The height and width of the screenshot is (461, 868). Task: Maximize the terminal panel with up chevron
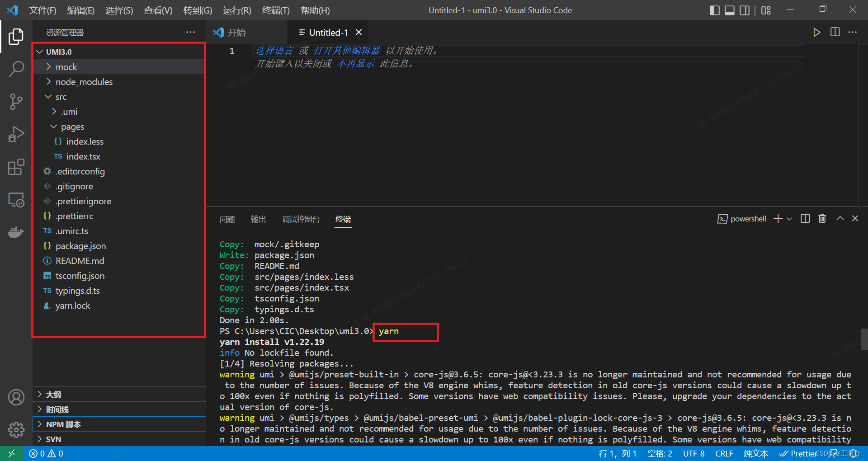click(840, 218)
